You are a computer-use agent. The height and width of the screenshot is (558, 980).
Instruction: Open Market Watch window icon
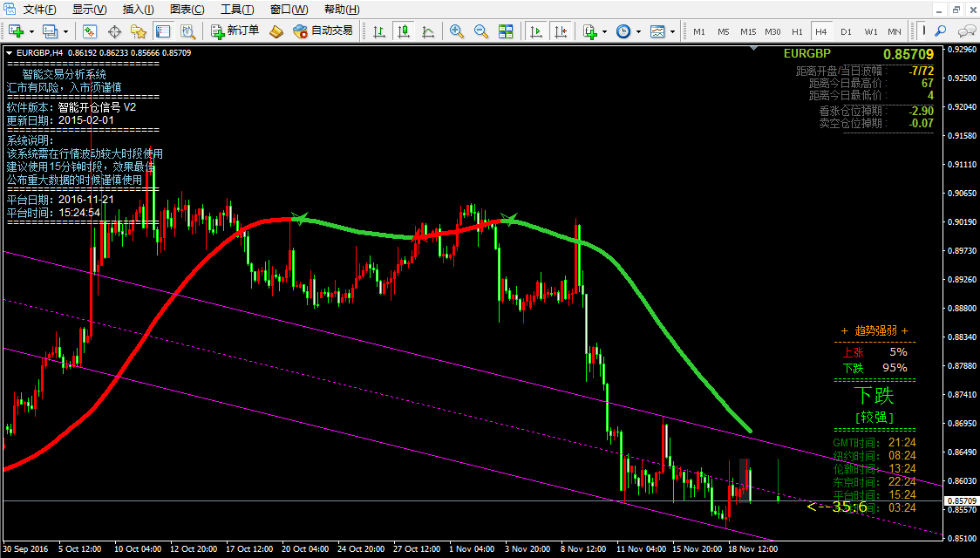point(89,31)
